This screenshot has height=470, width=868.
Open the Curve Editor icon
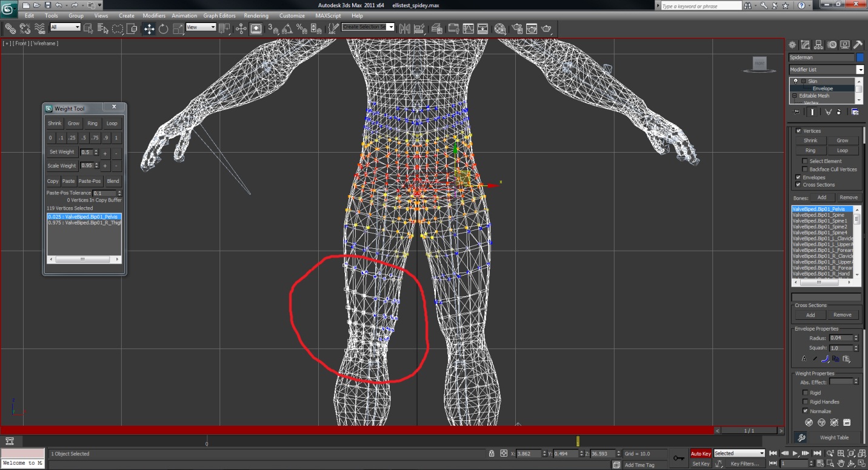point(469,28)
